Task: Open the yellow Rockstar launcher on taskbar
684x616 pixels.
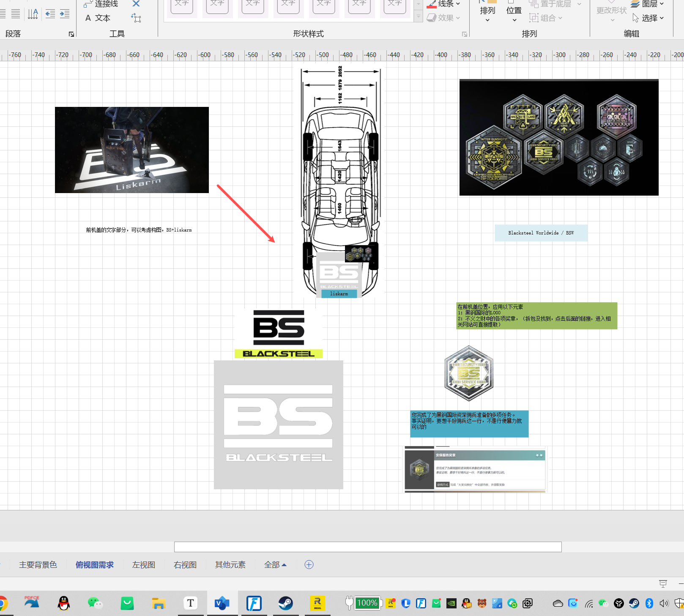Action: pyautogui.click(x=317, y=603)
